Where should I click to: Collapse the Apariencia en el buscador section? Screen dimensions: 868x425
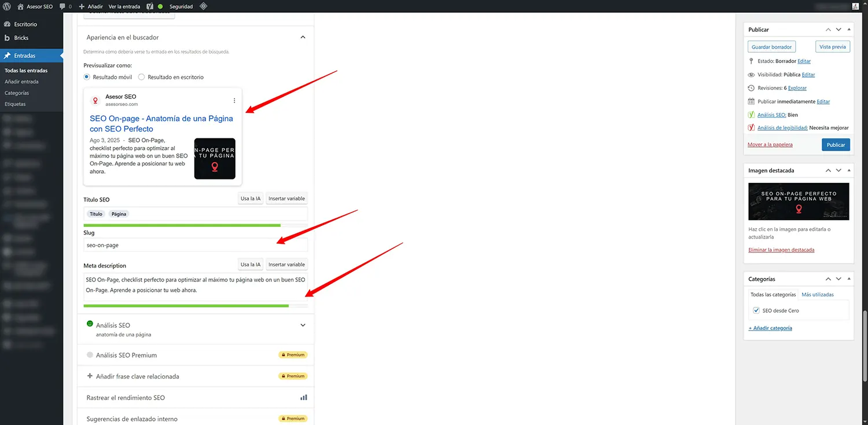(x=303, y=38)
